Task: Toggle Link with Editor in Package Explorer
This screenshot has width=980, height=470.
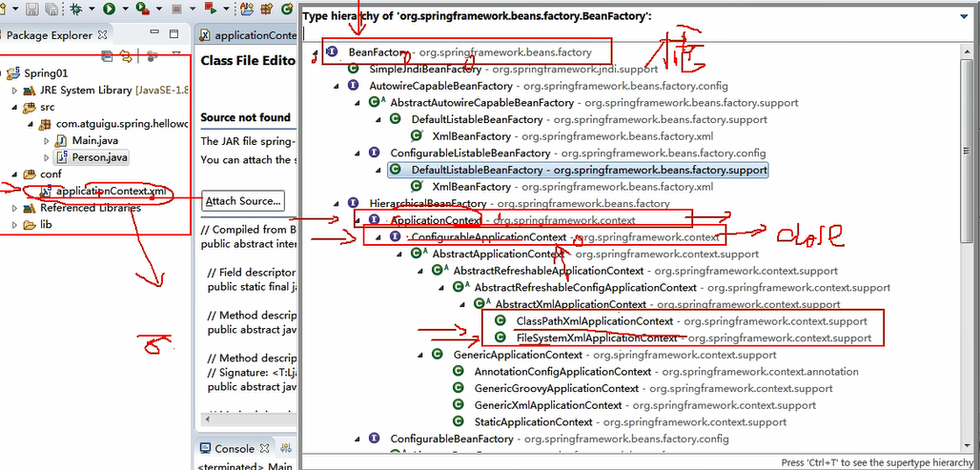Action: [x=126, y=55]
